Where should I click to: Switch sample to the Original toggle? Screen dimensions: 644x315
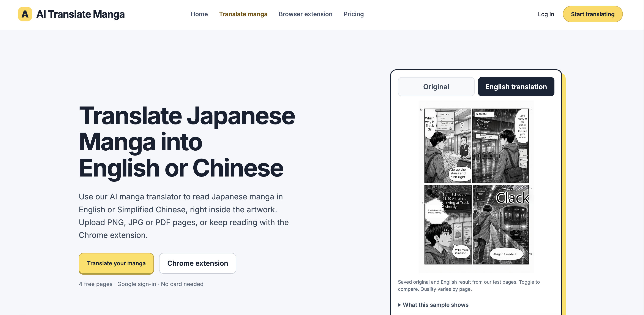[x=436, y=87]
